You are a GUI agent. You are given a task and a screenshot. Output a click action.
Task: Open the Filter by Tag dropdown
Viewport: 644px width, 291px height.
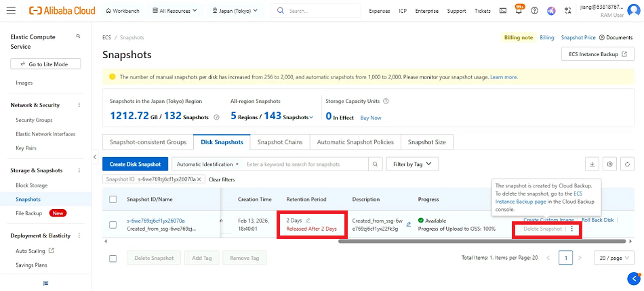[412, 164]
